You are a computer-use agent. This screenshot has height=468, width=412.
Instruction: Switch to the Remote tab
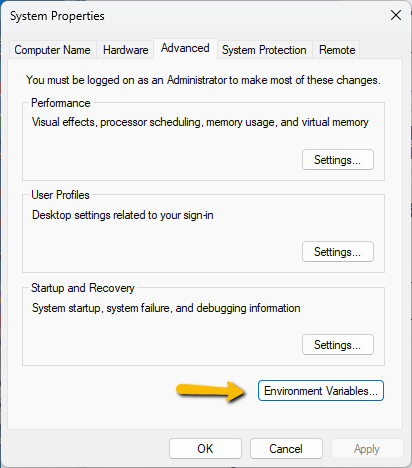point(337,50)
